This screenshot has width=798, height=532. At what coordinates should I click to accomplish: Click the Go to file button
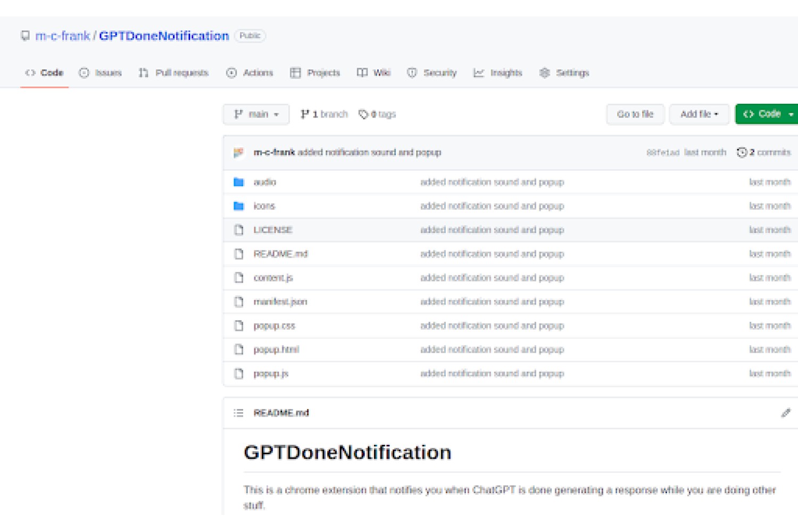pyautogui.click(x=635, y=114)
